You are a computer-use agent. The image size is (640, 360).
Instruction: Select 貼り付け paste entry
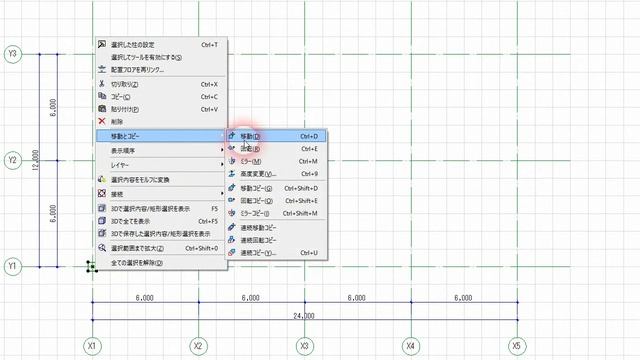point(161,109)
